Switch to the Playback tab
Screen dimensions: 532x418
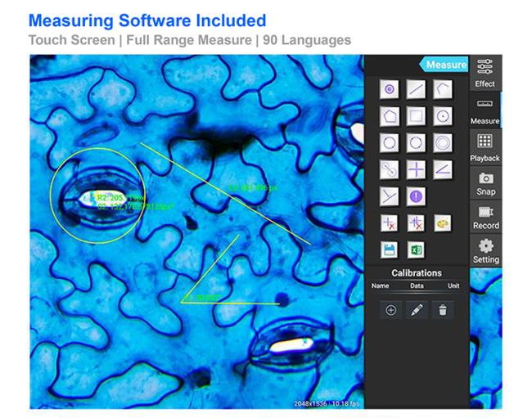coord(485,147)
